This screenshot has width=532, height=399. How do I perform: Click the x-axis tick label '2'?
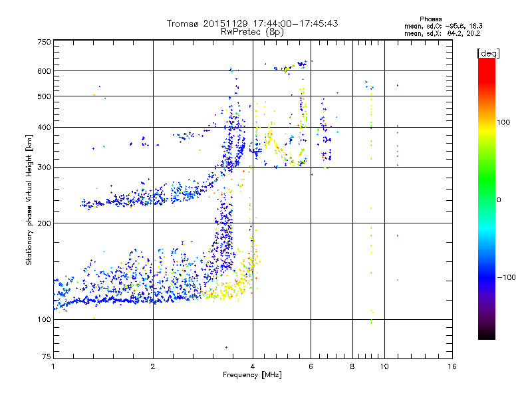tap(153, 366)
